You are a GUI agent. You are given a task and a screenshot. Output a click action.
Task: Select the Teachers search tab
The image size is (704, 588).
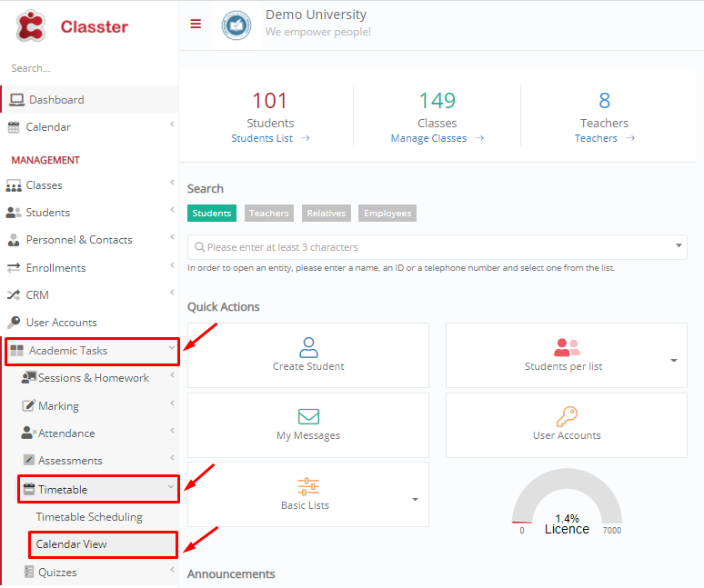coord(269,213)
